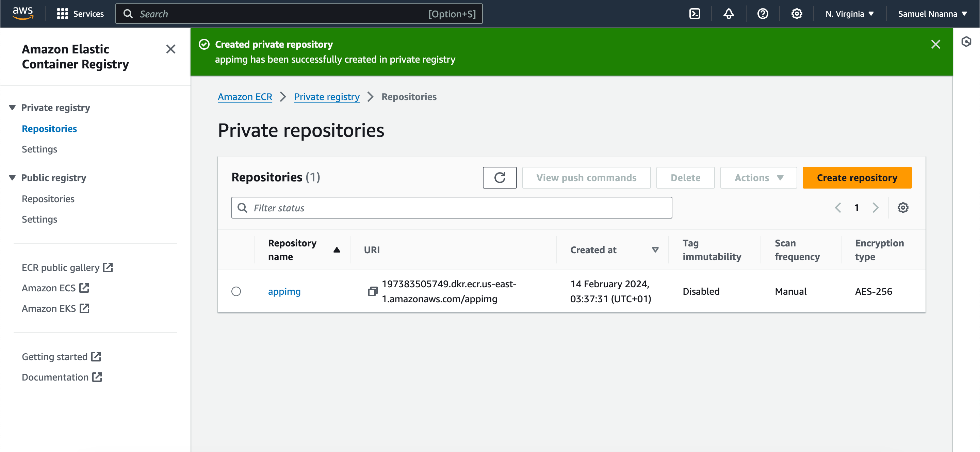The width and height of the screenshot is (980, 452).
Task: Dismiss the green success banner
Action: coord(935,45)
